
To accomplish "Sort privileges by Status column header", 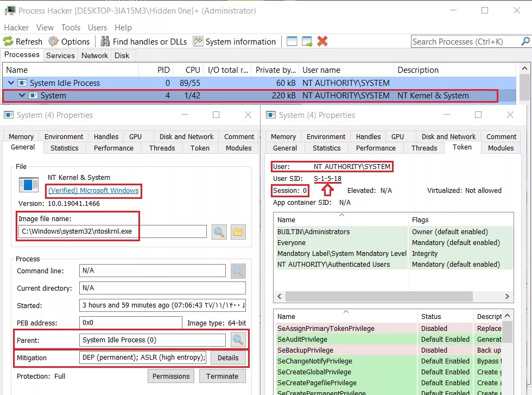I will pos(445,316).
